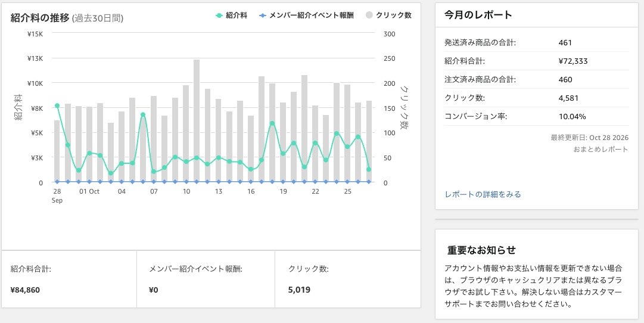Screen dimensions: 644x323
Task: Click the vertical クリック数 right axis title
Action: (x=404, y=108)
